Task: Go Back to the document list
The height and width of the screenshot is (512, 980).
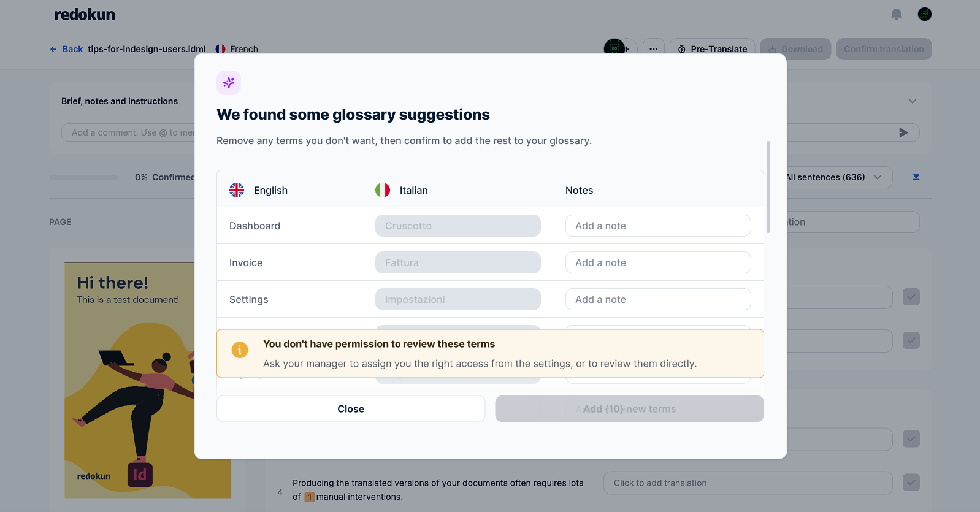Action: pyautogui.click(x=66, y=49)
